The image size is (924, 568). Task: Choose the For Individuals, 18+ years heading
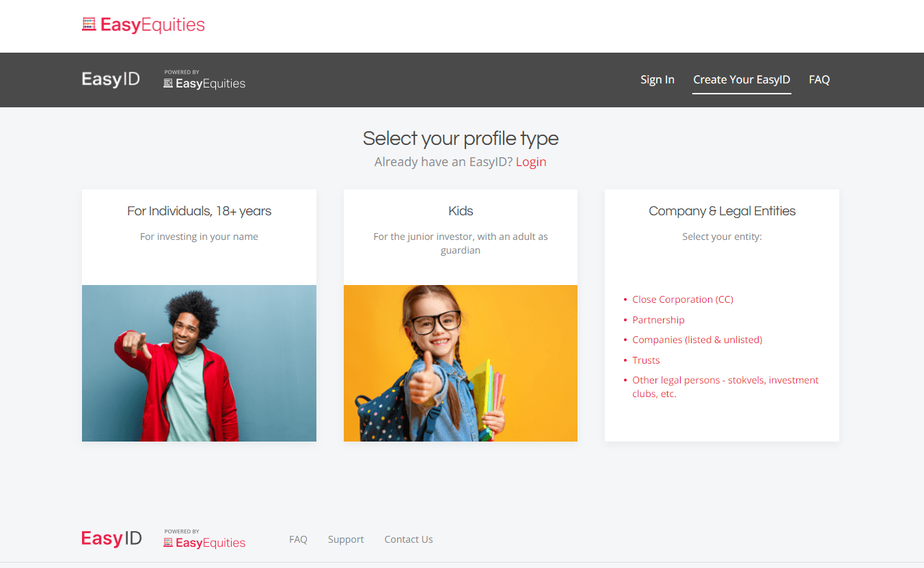pyautogui.click(x=199, y=211)
